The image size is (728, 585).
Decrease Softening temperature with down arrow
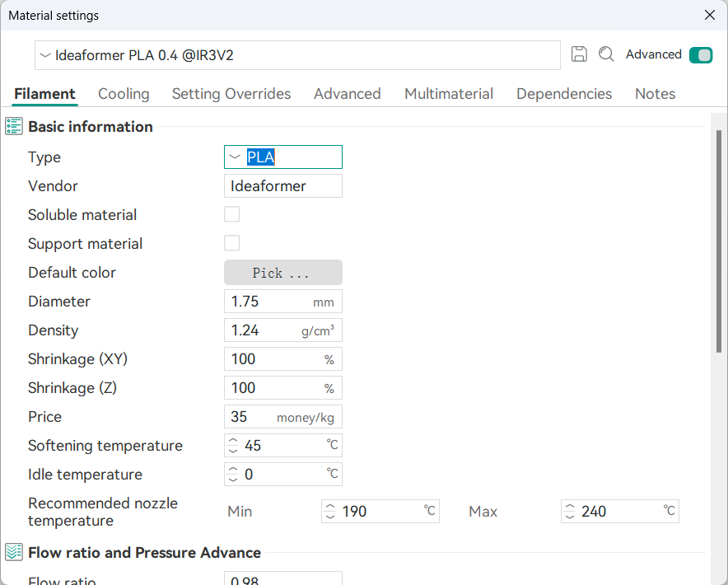pos(233,450)
